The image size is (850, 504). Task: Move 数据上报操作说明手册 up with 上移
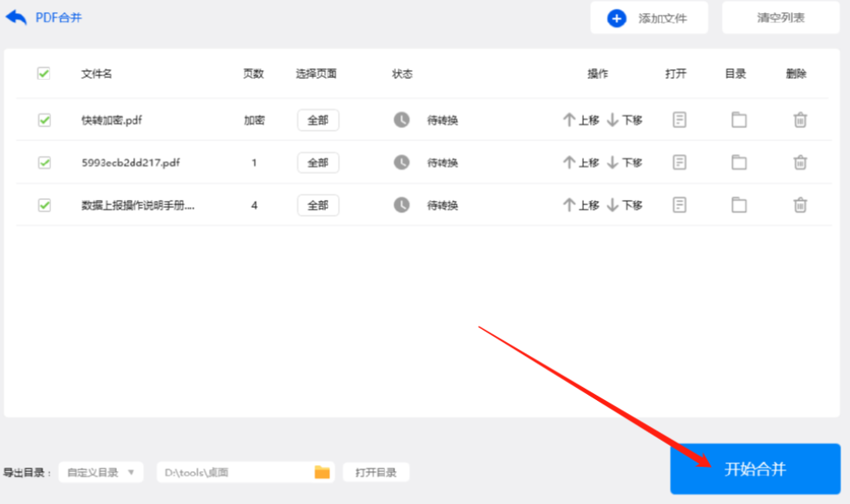pyautogui.click(x=581, y=205)
